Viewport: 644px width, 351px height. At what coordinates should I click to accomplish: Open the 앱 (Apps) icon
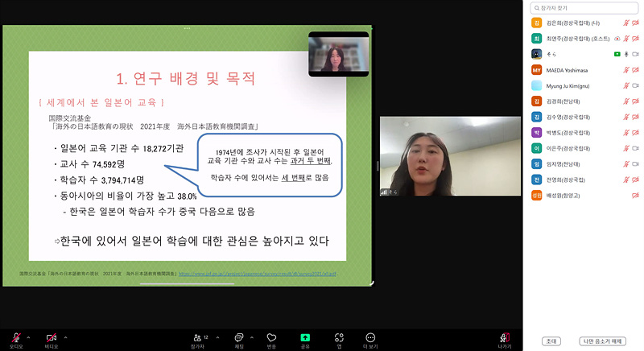[339, 337]
